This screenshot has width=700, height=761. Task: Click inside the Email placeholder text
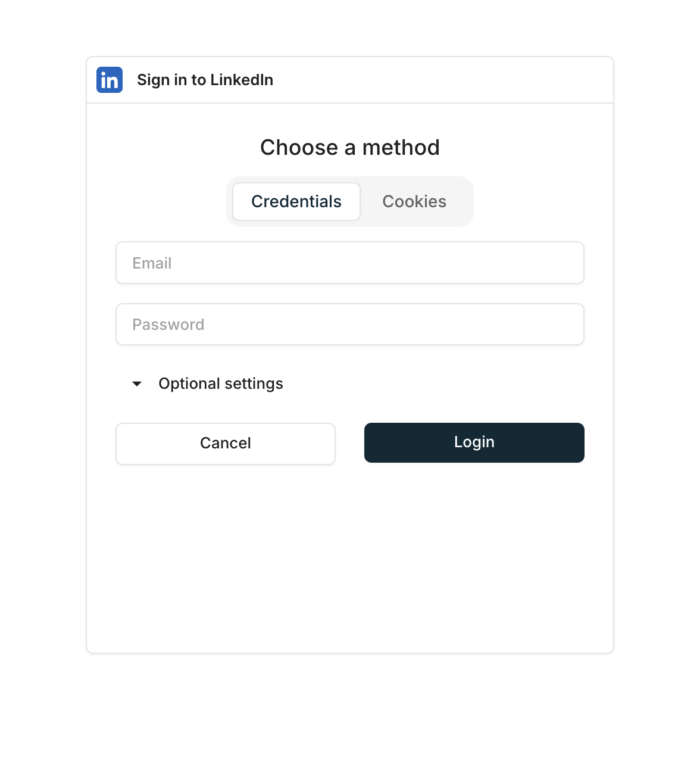coord(152,263)
